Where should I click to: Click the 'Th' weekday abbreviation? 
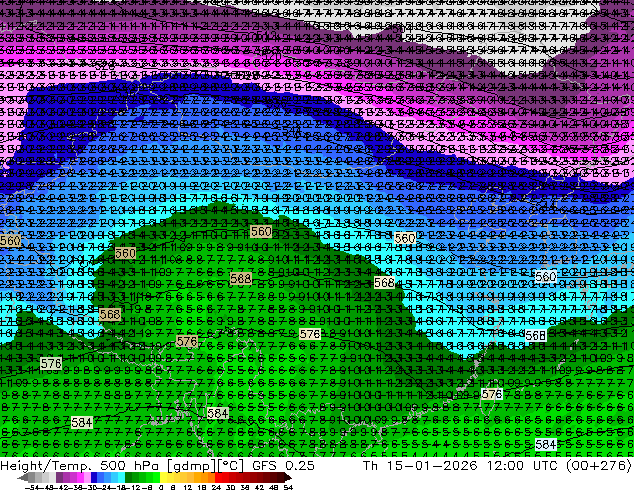pos(370,466)
